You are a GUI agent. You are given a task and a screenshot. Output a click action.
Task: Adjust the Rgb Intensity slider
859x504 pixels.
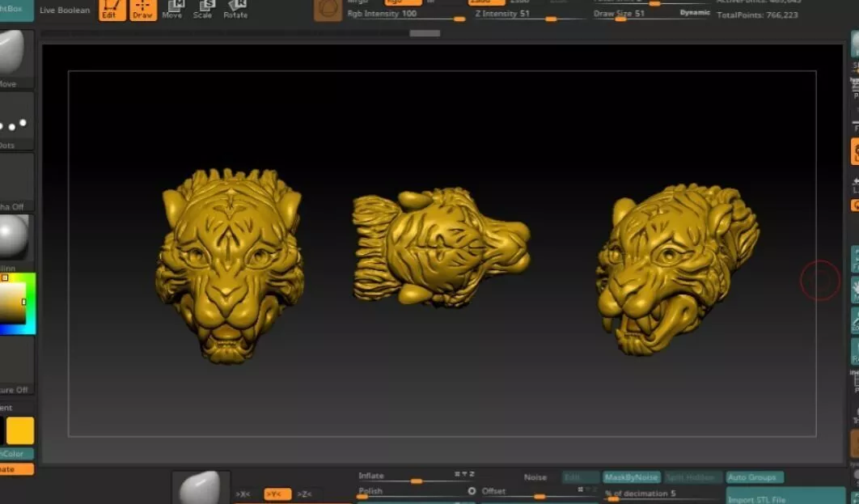coord(406,15)
